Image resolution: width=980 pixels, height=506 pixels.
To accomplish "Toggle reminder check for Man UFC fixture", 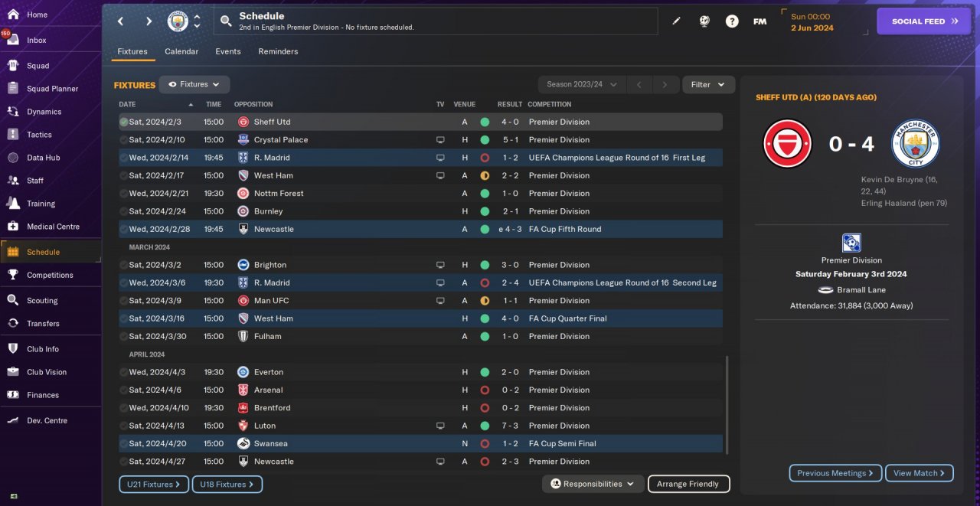I will click(124, 301).
